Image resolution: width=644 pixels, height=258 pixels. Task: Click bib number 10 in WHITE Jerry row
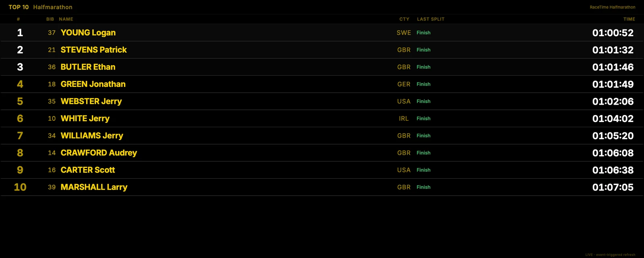point(52,119)
